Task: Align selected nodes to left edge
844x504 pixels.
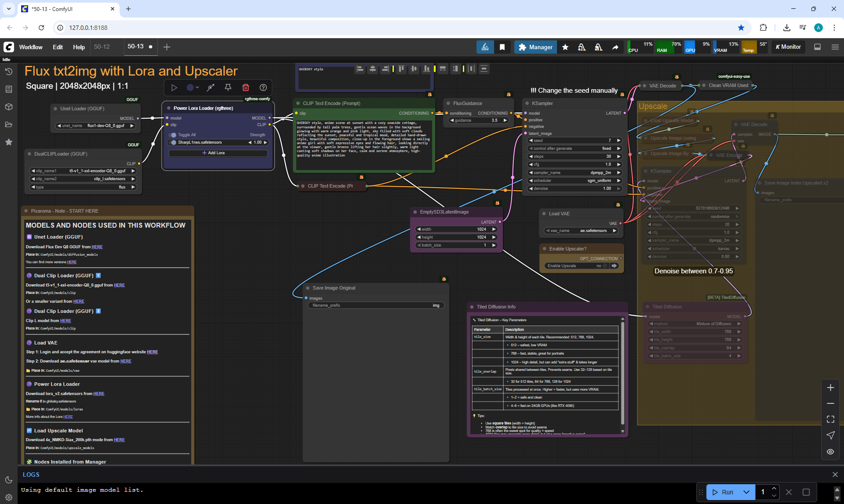Action: (x=360, y=69)
